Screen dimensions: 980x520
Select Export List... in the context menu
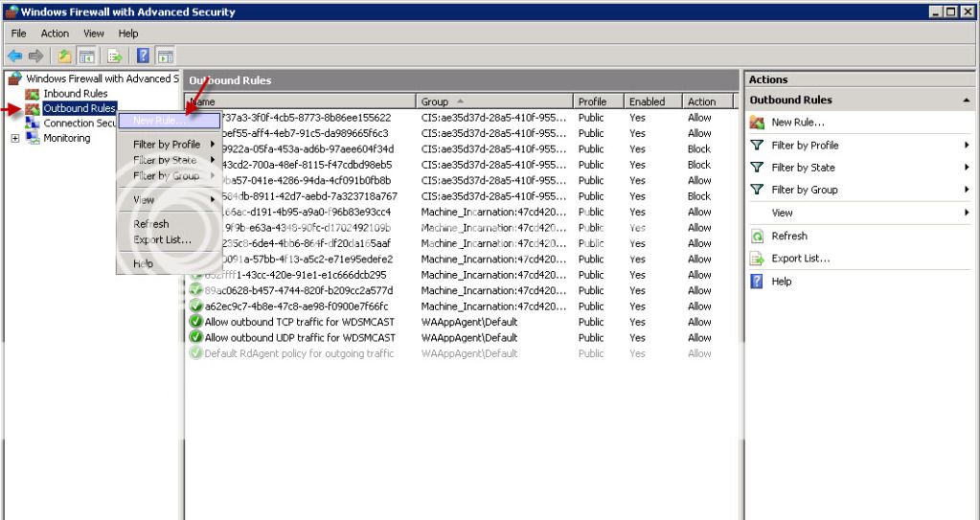coord(162,239)
